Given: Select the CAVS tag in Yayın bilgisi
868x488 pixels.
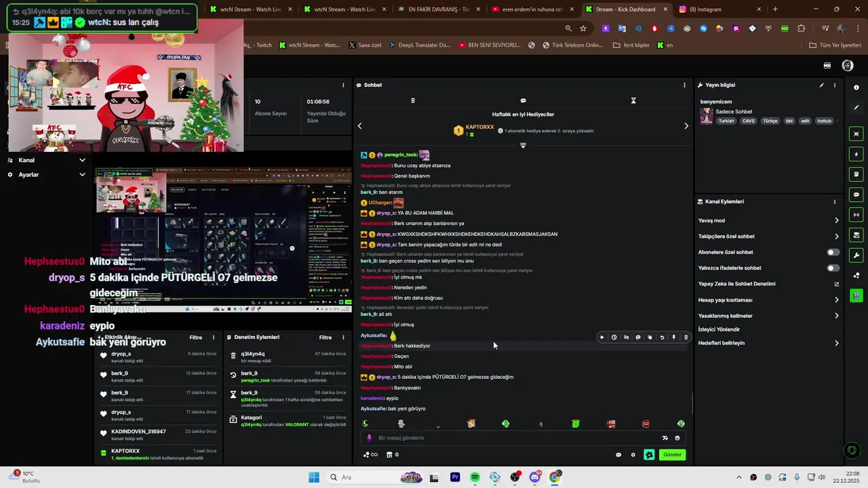Looking at the screenshot, I should pyautogui.click(x=749, y=121).
